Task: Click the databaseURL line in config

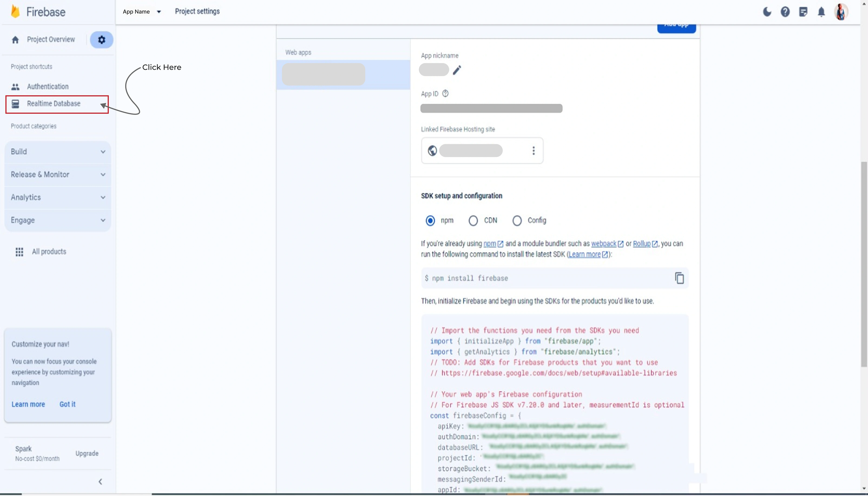Action: [533, 447]
